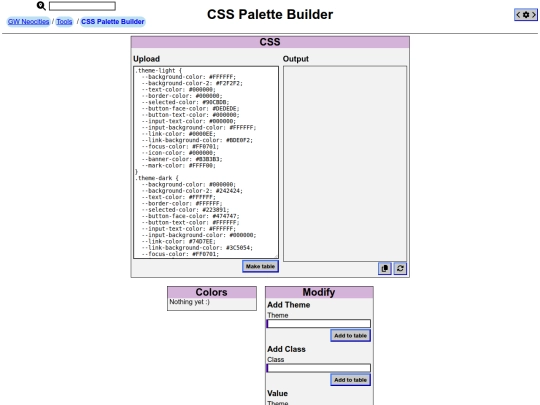540x405 pixels.
Task: Go to the Tools breadcrumb link
Action: click(x=64, y=22)
